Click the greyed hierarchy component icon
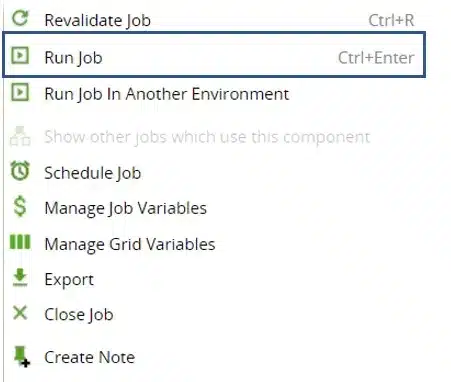The image size is (451, 382). coord(20,136)
